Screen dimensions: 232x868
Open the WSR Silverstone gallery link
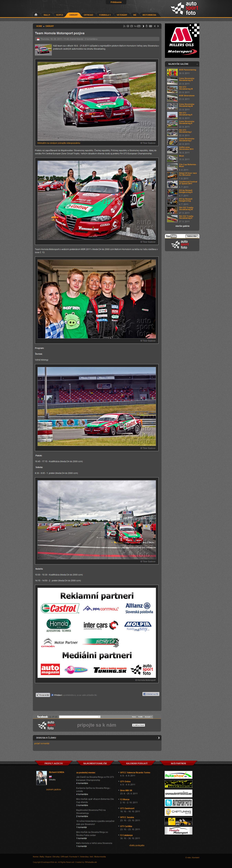point(187,96)
